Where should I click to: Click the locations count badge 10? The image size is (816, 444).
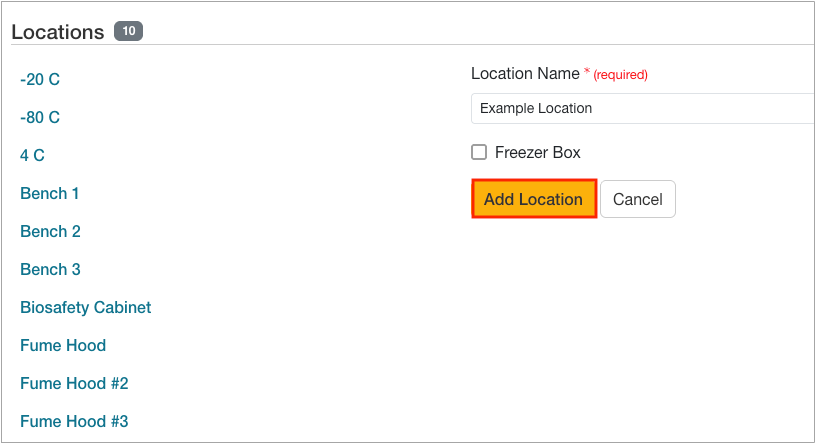(x=129, y=31)
